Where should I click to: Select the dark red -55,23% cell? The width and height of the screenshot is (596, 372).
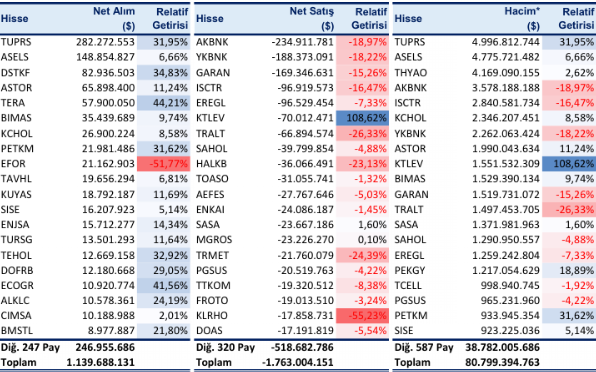pos(362,315)
